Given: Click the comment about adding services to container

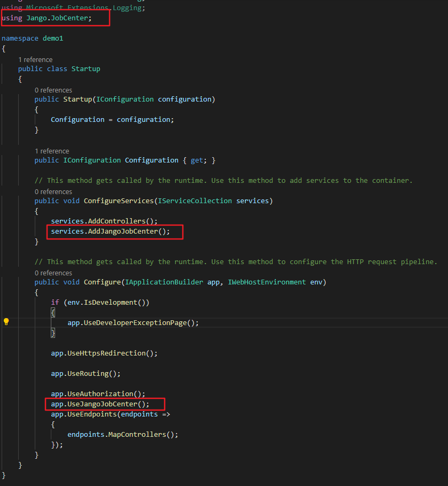Looking at the screenshot, I should click(x=223, y=180).
